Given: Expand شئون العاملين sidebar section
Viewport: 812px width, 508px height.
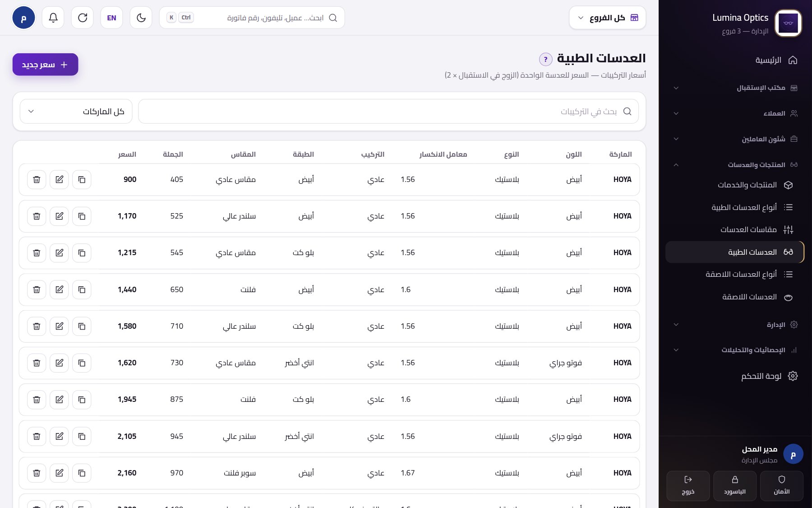Looking at the screenshot, I should [x=735, y=139].
